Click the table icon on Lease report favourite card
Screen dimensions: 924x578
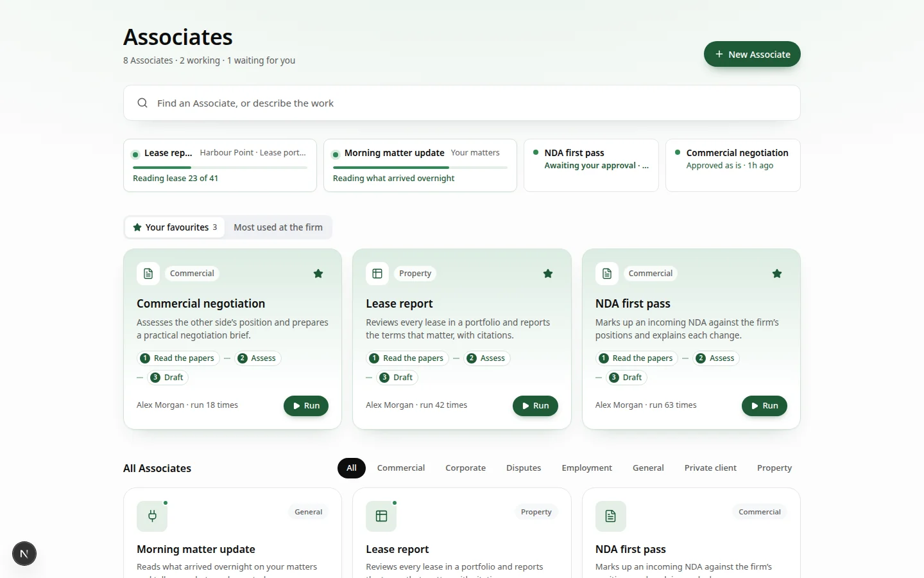click(377, 274)
